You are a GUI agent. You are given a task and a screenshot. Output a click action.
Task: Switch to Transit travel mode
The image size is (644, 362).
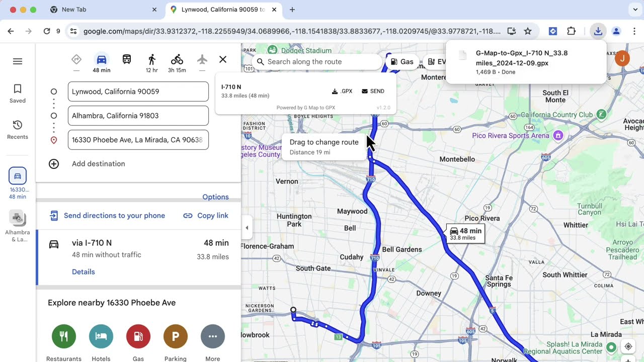click(x=127, y=59)
